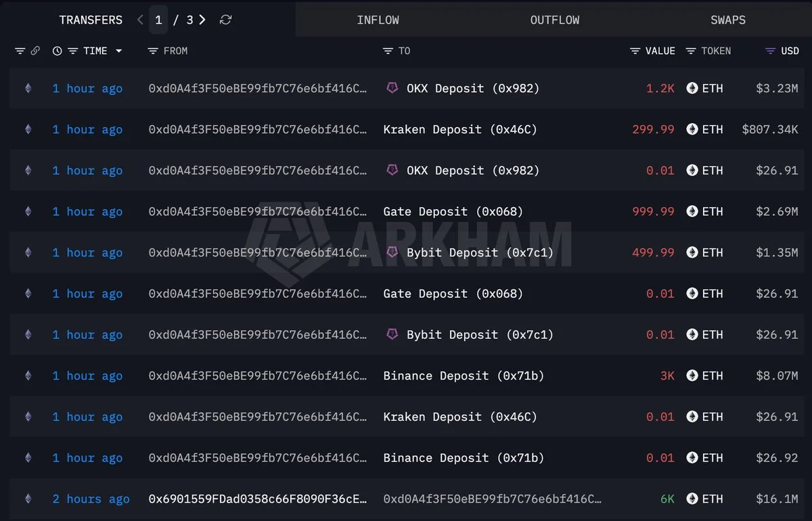Image resolution: width=812 pixels, height=521 pixels.
Task: Open the FROM column filter
Action: [153, 51]
